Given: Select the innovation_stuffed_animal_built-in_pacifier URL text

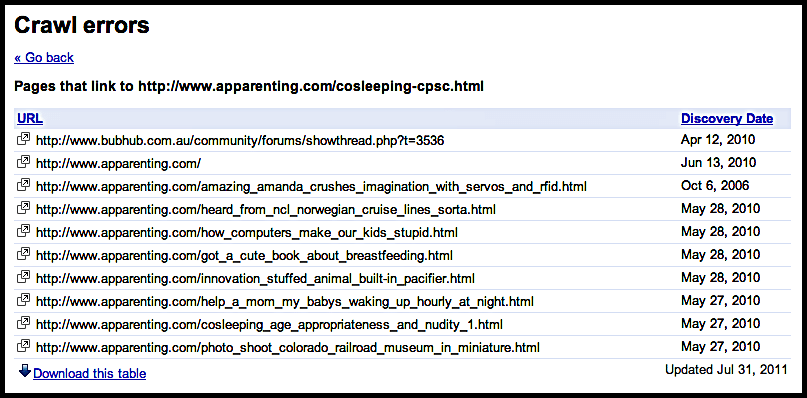Looking at the screenshot, I should [255, 279].
